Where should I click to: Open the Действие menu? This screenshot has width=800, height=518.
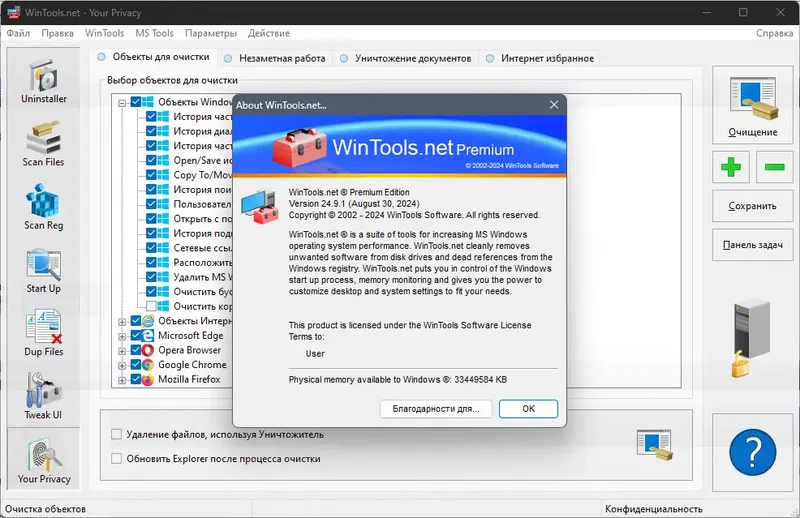[x=269, y=33]
